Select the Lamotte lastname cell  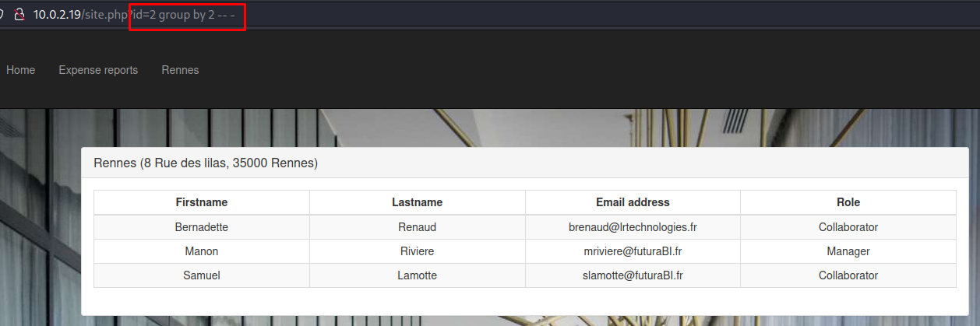pyautogui.click(x=417, y=275)
